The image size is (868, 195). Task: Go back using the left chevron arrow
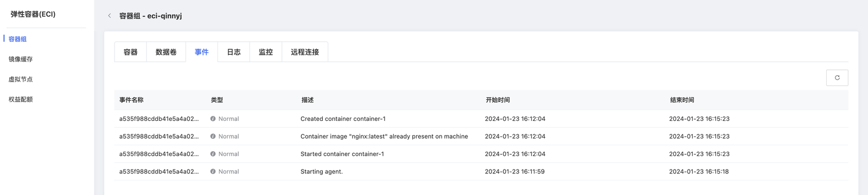point(110,16)
